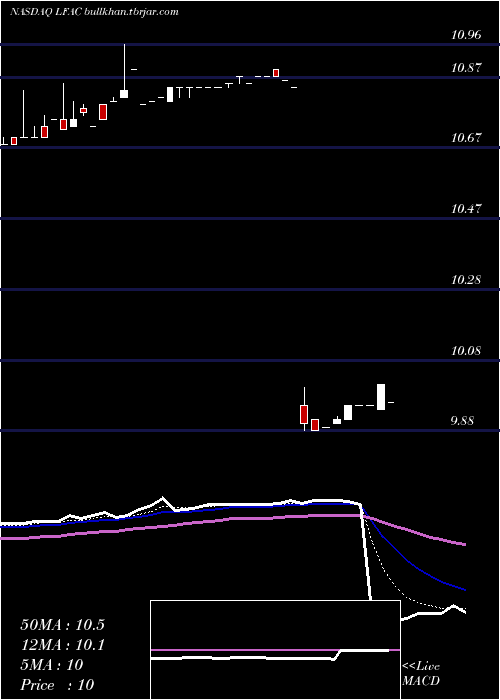Click inside the MACD inset chart
This screenshot has width=500, height=700.
[x=275, y=650]
